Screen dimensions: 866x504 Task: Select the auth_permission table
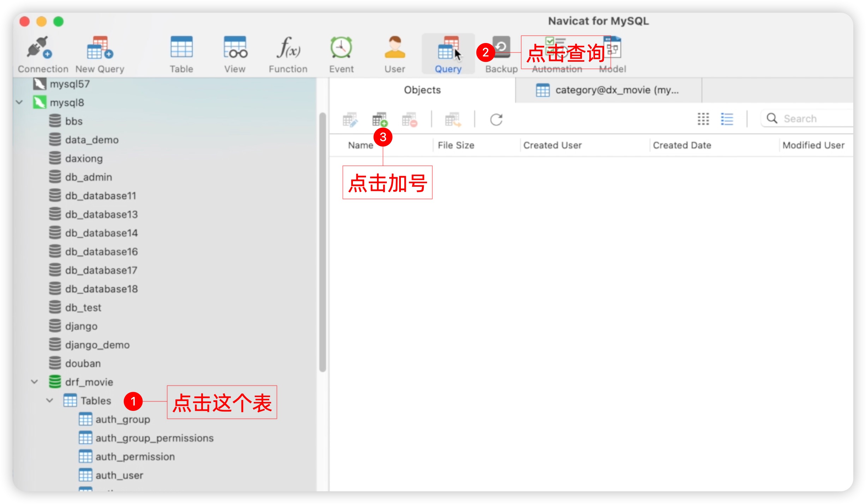pos(127,457)
